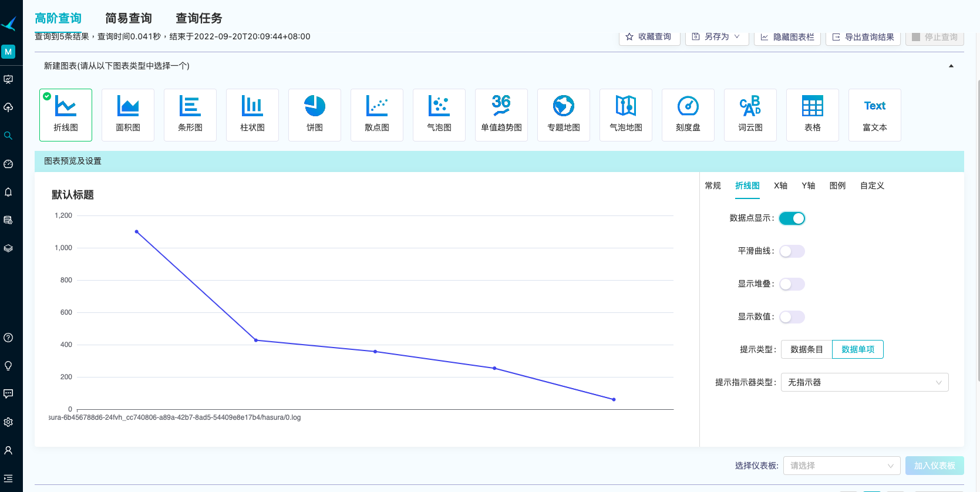The image size is (980, 492).
Task: Pick the 饼图 pie chart type
Action: pyautogui.click(x=315, y=115)
